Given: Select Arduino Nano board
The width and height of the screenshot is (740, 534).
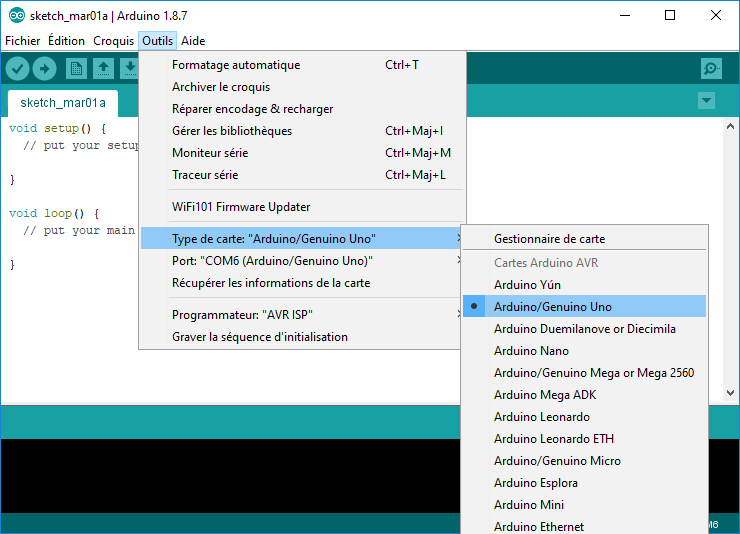Looking at the screenshot, I should point(584,351).
